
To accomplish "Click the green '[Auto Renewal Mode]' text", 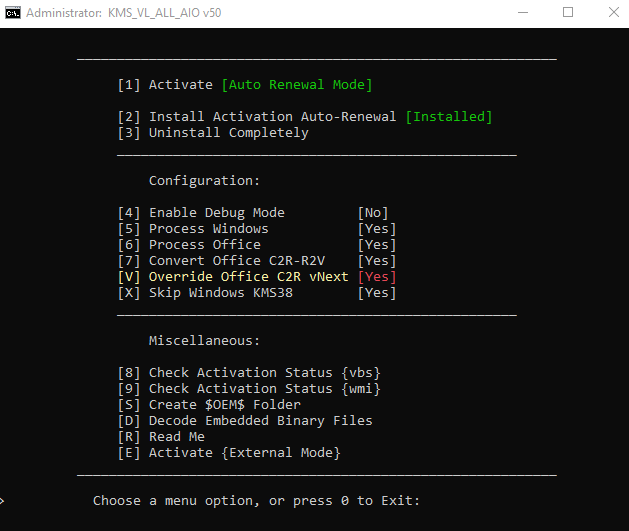I will coord(297,85).
